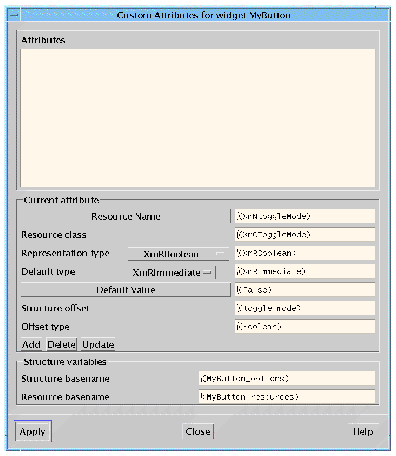Edit the Default type text field
The image size is (396, 456).
click(305, 271)
